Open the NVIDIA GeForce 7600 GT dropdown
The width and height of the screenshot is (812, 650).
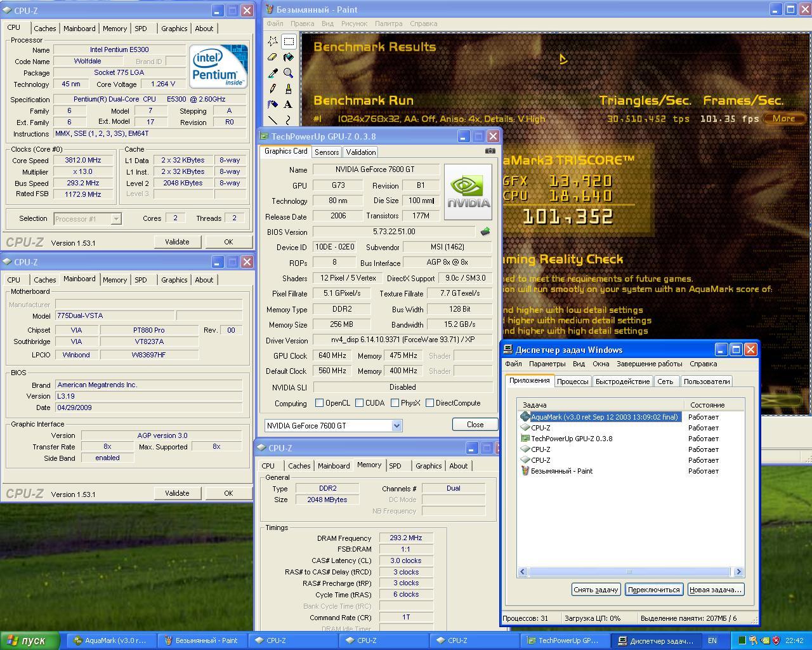[396, 426]
